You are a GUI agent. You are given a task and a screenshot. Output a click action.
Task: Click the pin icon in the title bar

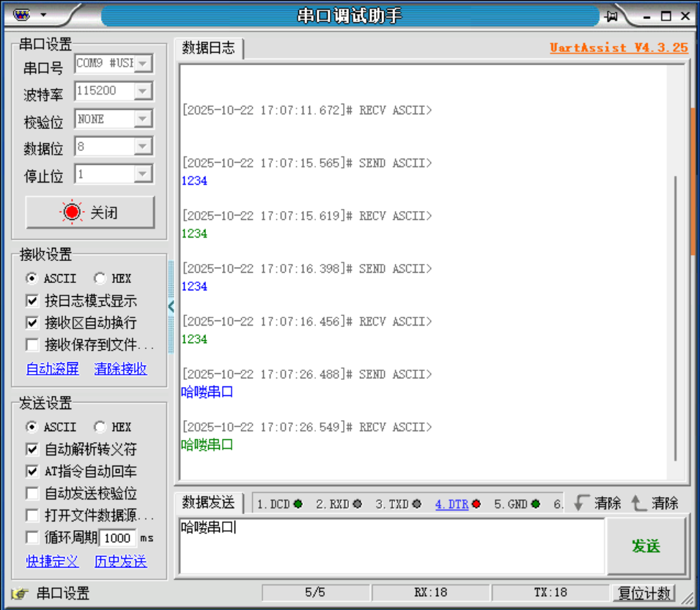[613, 15]
